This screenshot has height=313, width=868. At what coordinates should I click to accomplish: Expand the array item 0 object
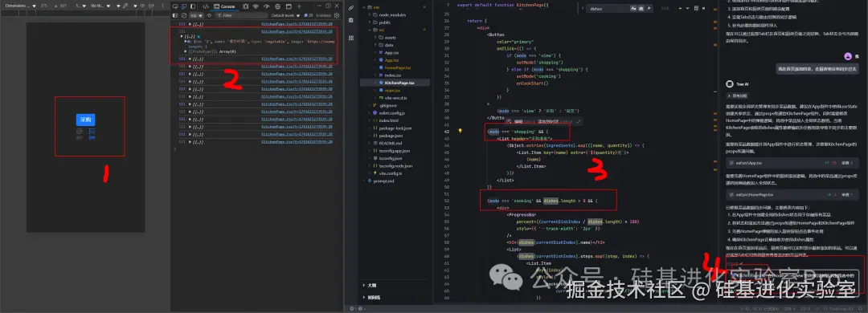186,42
